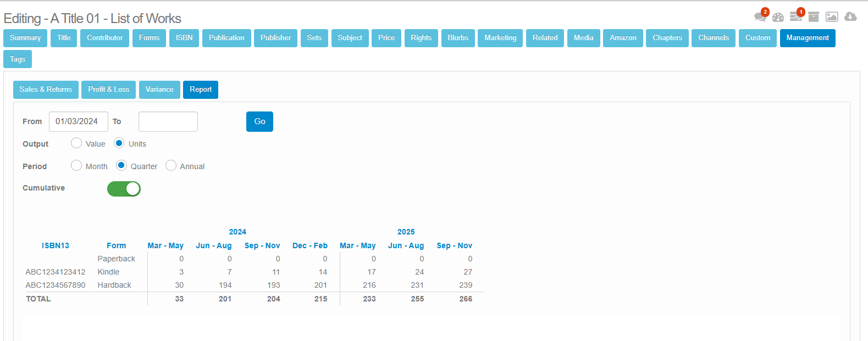Select the Value output radio button
The height and width of the screenshot is (341, 868).
pos(76,143)
